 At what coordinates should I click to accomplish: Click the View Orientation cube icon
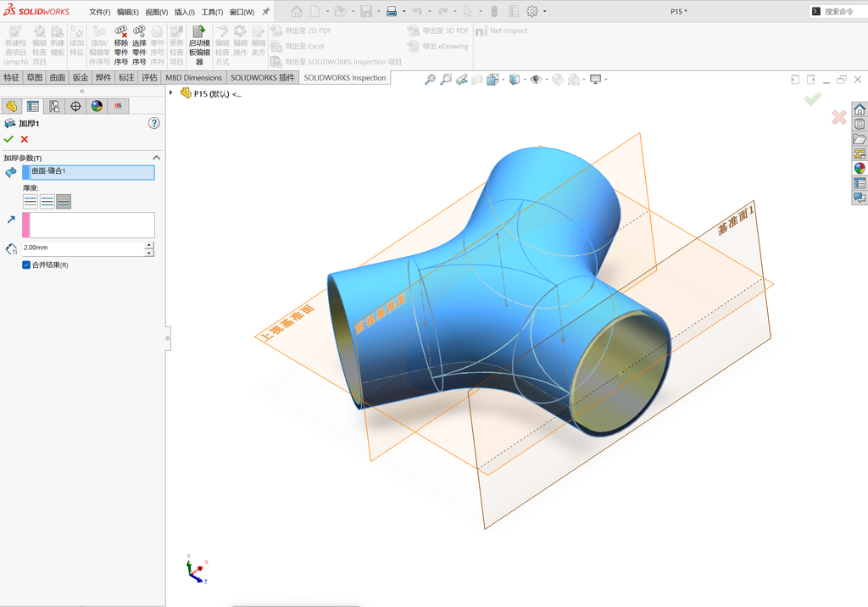tap(492, 80)
